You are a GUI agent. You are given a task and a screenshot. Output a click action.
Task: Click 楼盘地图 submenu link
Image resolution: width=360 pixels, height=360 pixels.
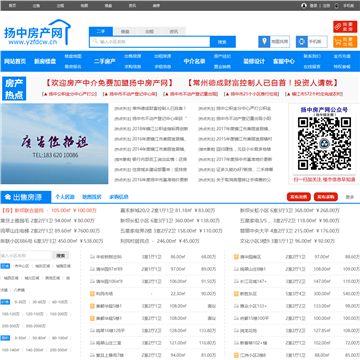coord(73,56)
